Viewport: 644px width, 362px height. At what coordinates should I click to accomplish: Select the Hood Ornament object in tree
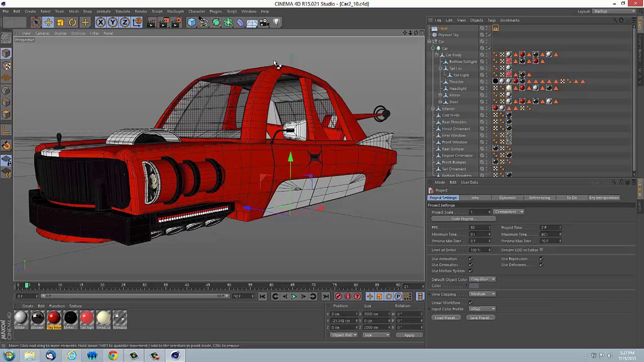456,129
